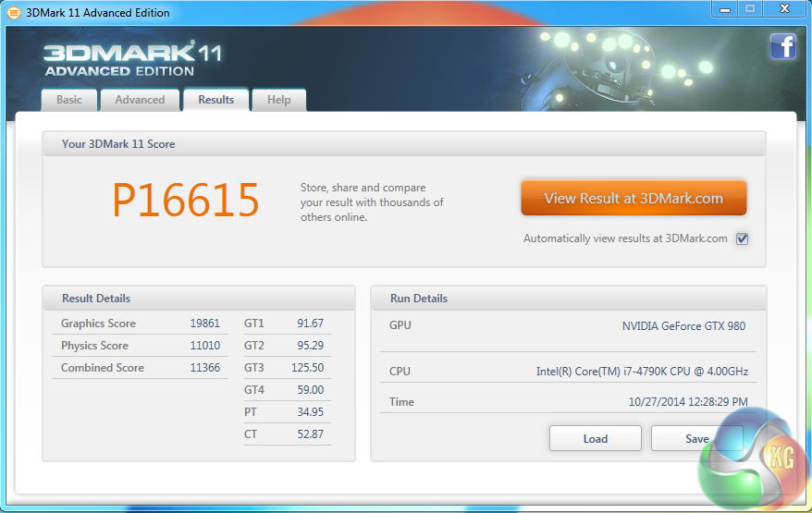Maximize the 3DMark 11 window
Screen dimensions: 812x513
[750, 9]
